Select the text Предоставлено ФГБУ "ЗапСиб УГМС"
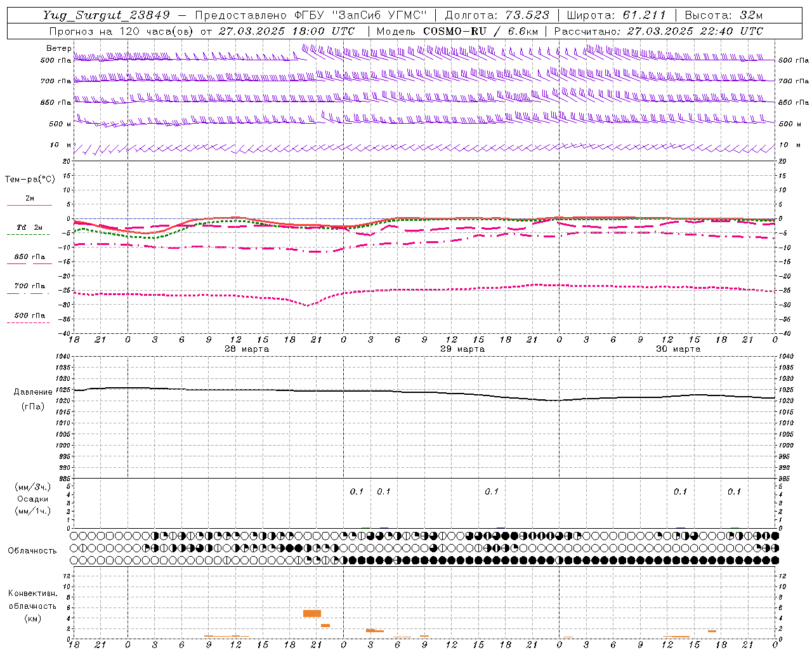 pos(311,15)
